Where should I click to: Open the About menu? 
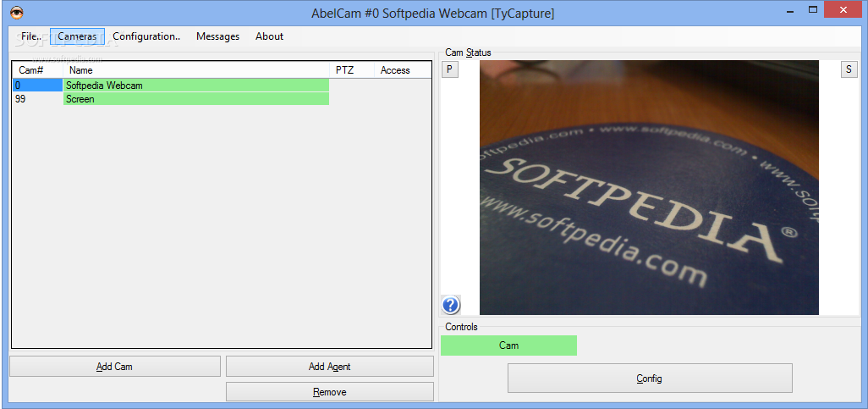[270, 36]
